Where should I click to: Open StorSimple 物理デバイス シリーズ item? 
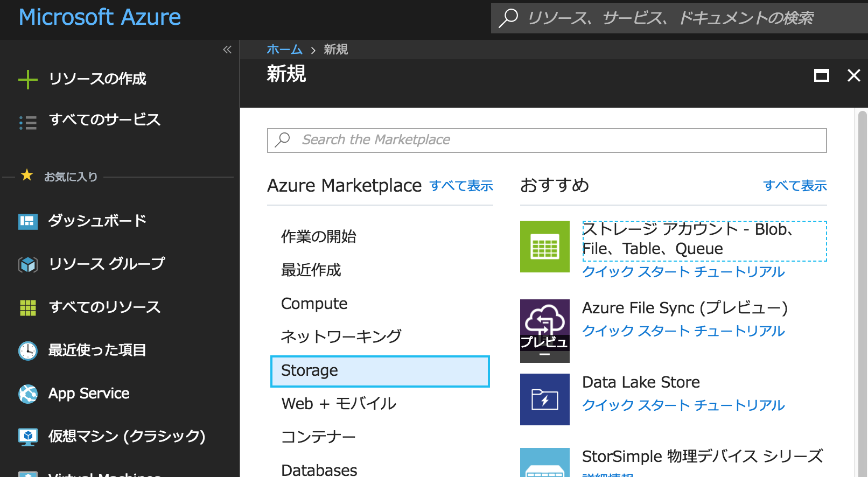pyautogui.click(x=703, y=457)
